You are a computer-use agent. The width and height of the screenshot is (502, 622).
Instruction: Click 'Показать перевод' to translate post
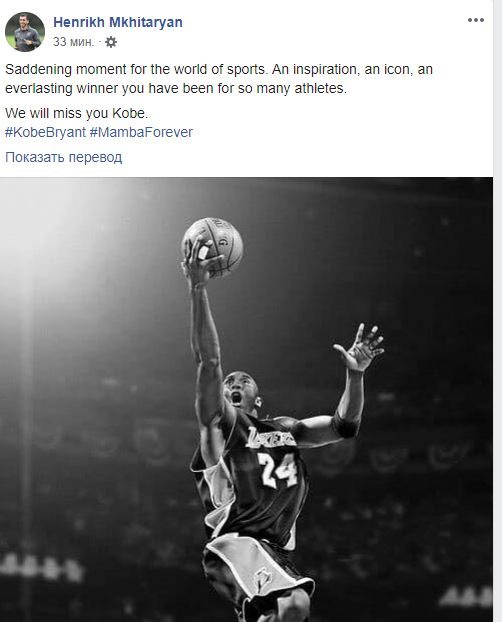pos(63,157)
